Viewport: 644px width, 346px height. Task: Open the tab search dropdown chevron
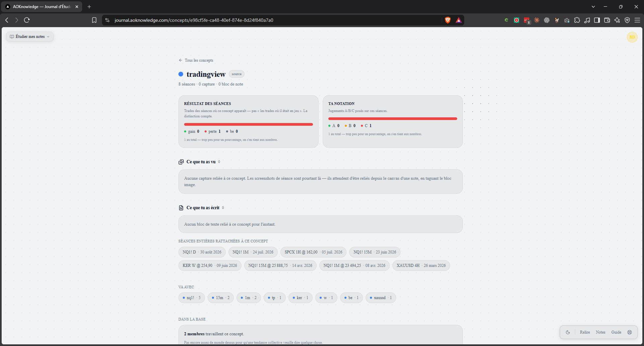593,7
